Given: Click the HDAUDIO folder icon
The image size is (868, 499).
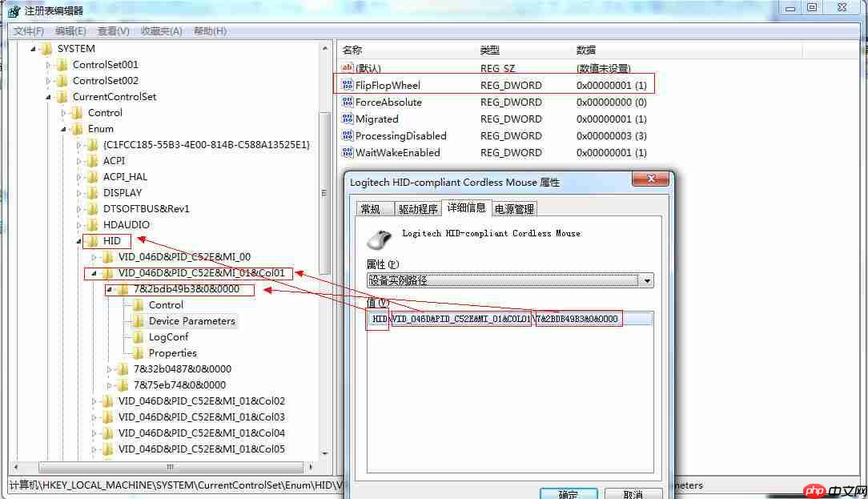Looking at the screenshot, I should pos(92,225).
